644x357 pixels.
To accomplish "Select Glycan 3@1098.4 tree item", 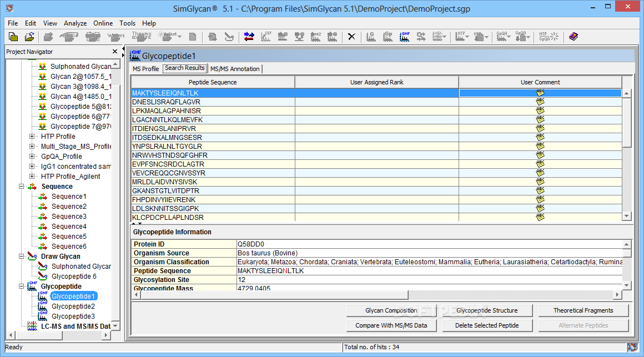I will click(x=80, y=87).
